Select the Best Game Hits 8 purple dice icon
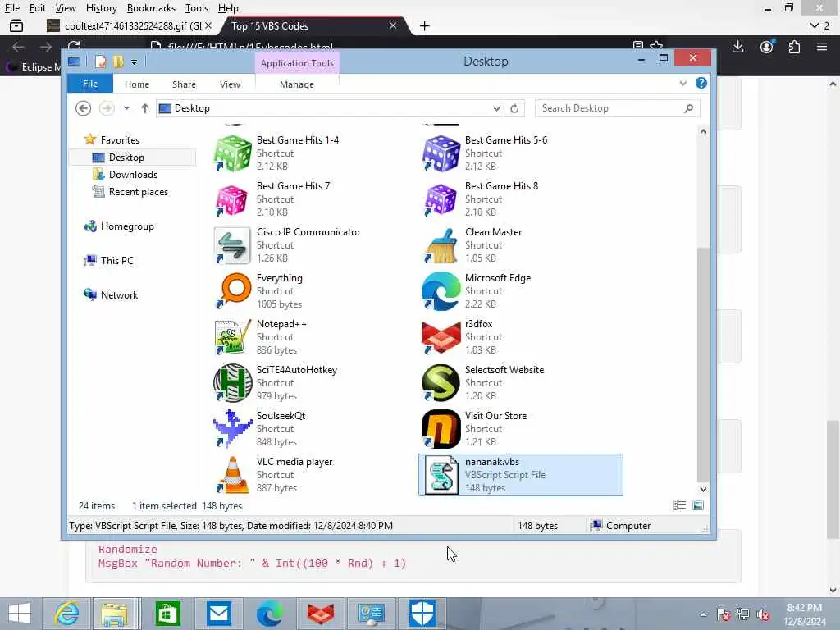 (441, 199)
